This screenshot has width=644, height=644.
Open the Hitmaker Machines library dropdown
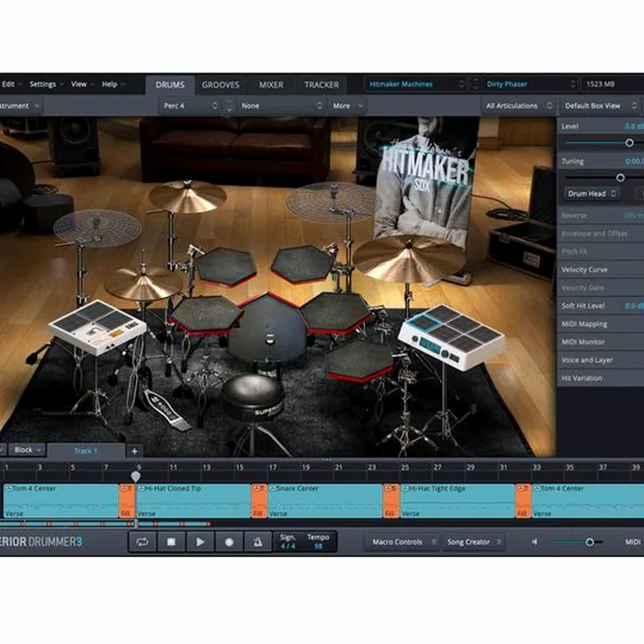(415, 84)
